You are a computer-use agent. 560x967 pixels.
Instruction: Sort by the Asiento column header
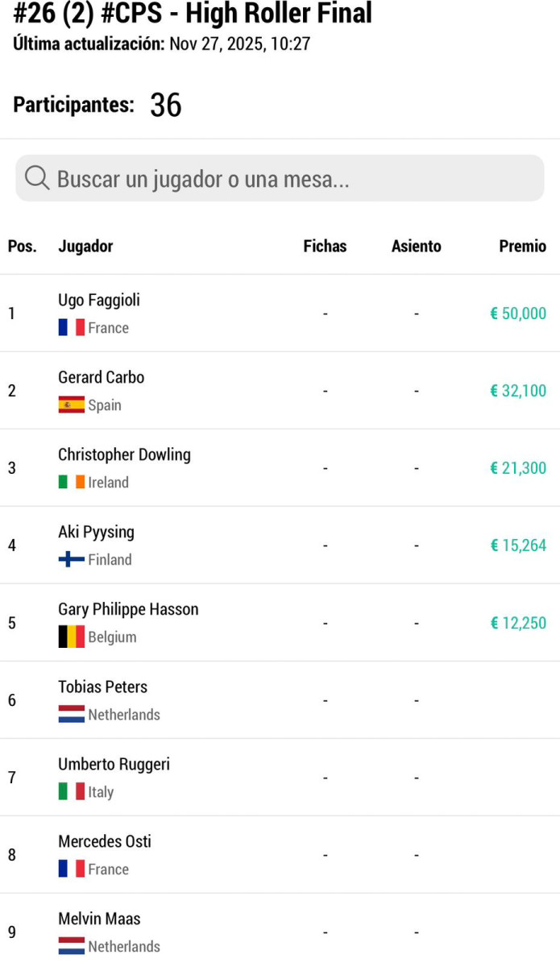click(416, 247)
